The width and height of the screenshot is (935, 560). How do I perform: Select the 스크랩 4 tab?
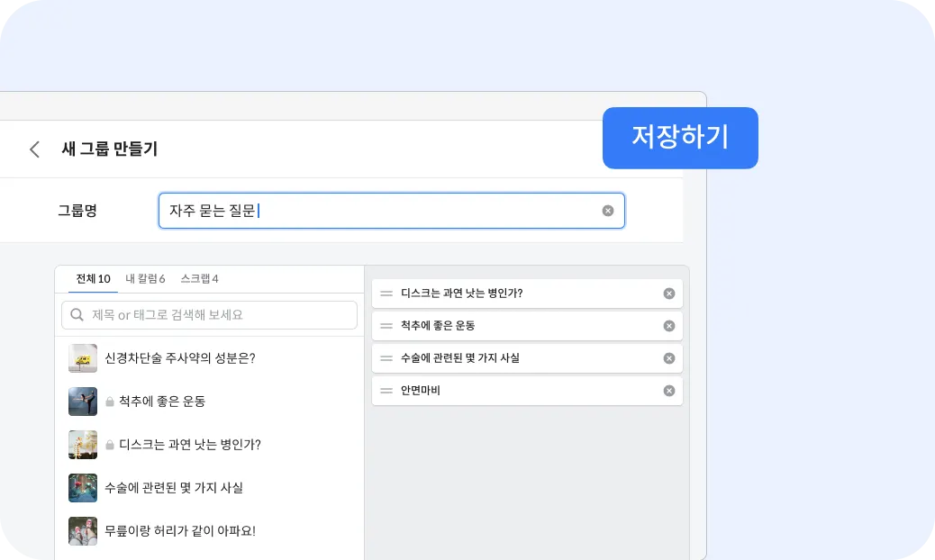coord(199,279)
